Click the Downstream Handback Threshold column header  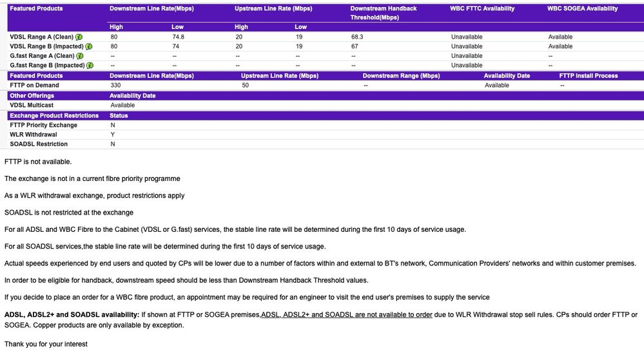coord(384,13)
